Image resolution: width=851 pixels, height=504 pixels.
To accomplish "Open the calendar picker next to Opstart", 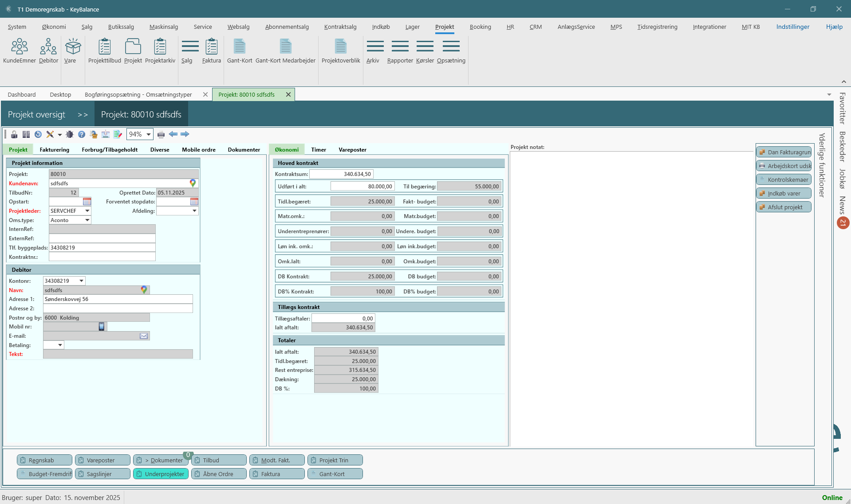I will (87, 202).
